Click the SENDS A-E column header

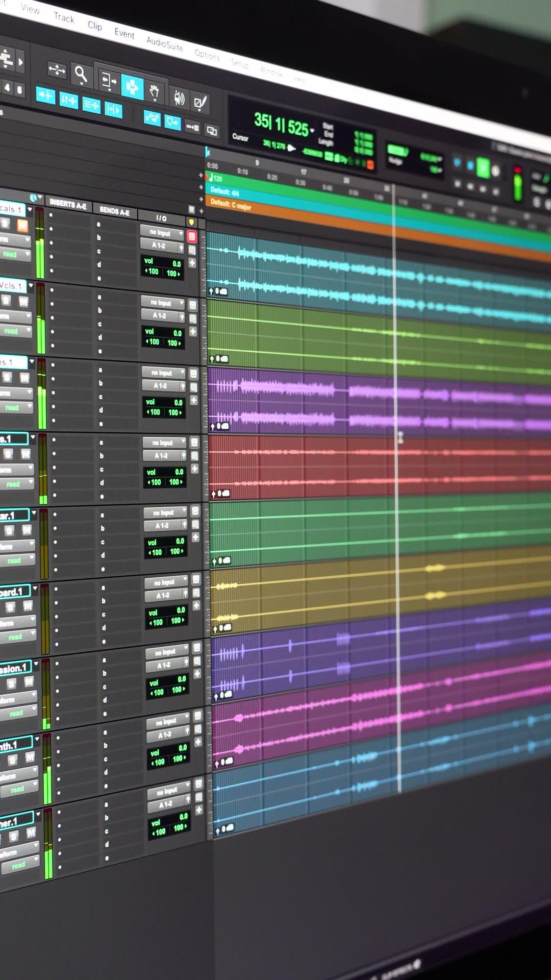pos(114,211)
